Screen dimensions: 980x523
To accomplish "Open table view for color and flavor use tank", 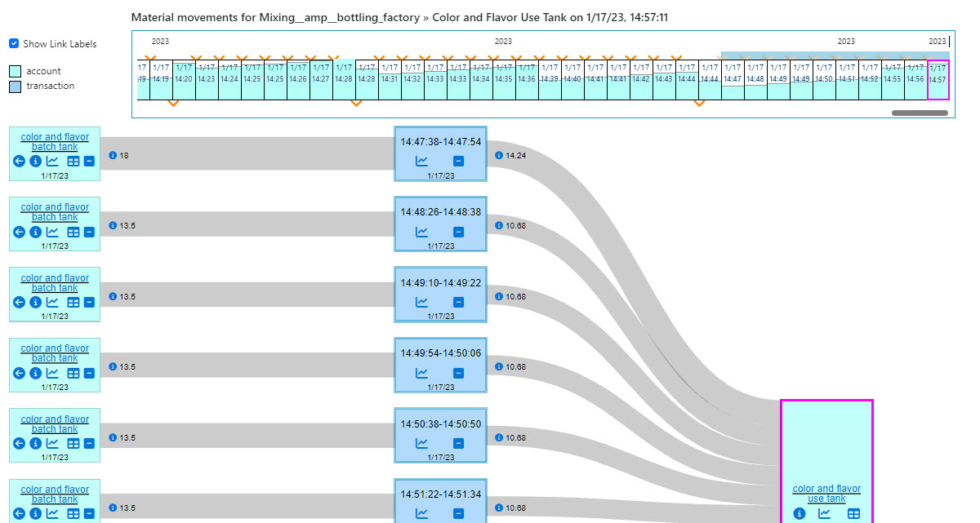I will click(x=853, y=513).
